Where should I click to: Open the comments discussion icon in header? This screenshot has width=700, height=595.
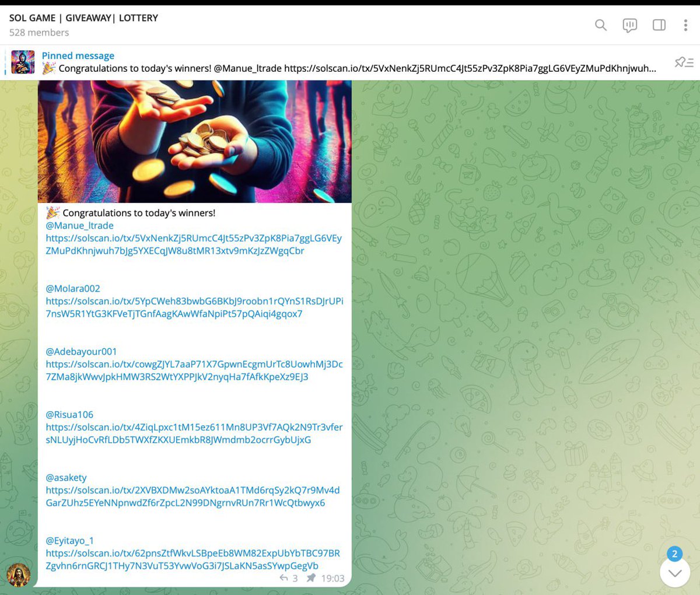(629, 25)
